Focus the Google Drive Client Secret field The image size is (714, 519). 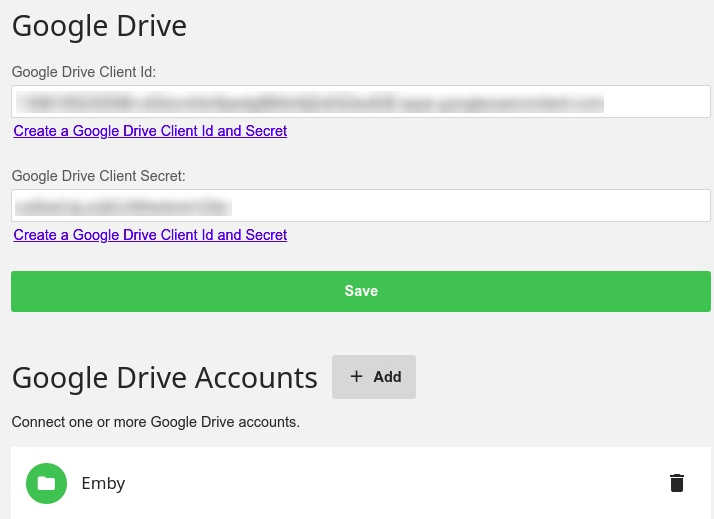(x=360, y=205)
